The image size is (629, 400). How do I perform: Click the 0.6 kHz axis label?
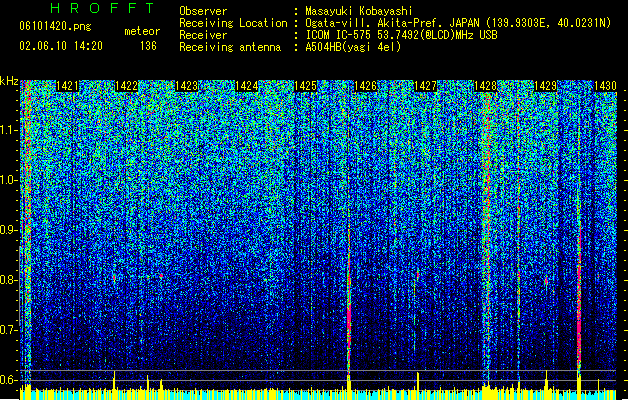(9, 380)
